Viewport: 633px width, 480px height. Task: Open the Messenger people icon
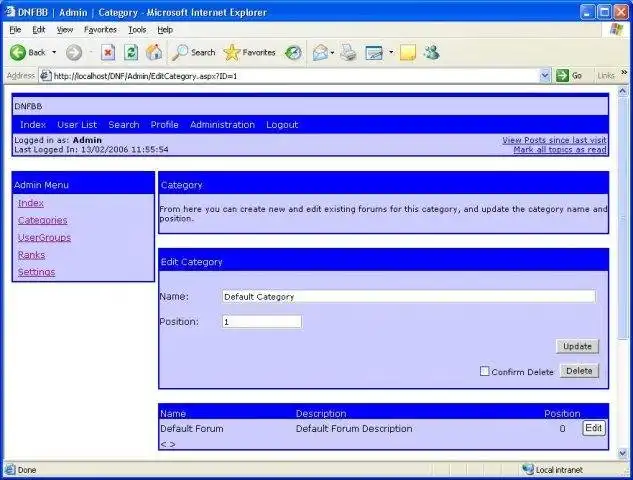(x=431, y=53)
